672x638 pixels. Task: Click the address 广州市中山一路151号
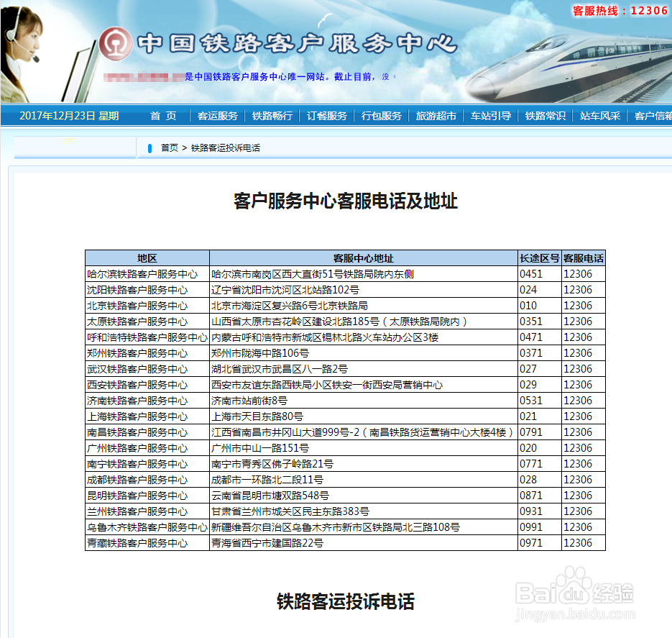pyautogui.click(x=260, y=449)
